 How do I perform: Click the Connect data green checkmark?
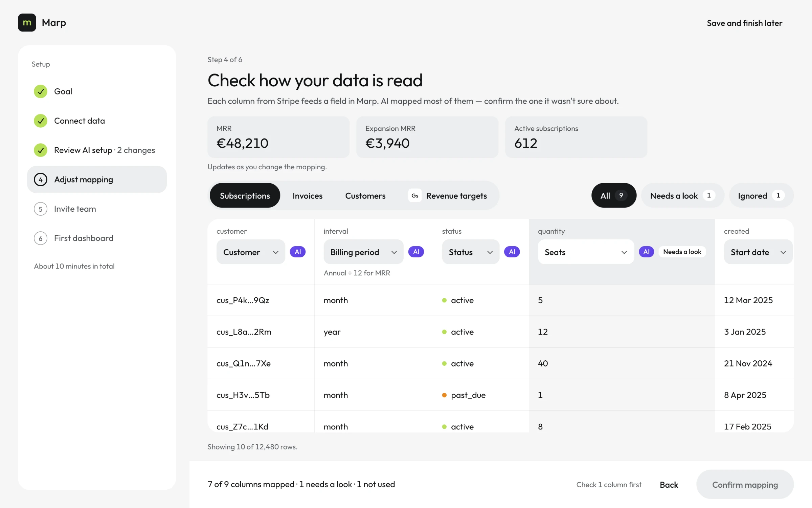pyautogui.click(x=41, y=121)
